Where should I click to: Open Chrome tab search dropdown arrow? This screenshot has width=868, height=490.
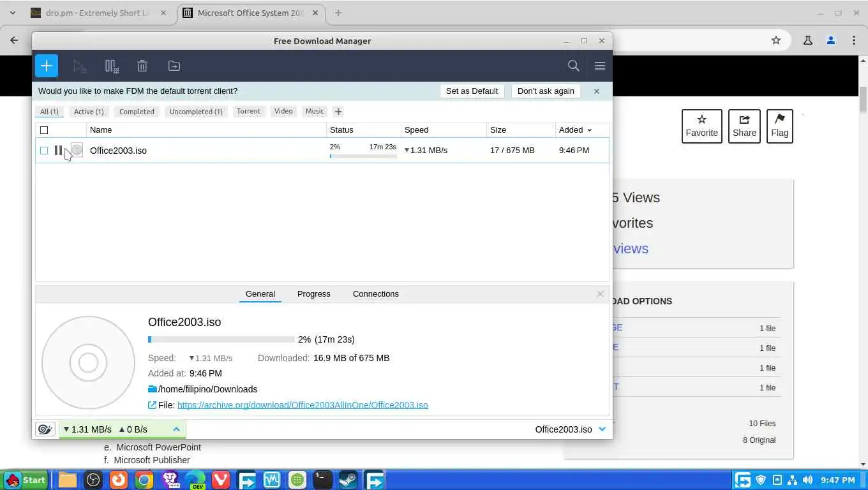click(x=13, y=13)
